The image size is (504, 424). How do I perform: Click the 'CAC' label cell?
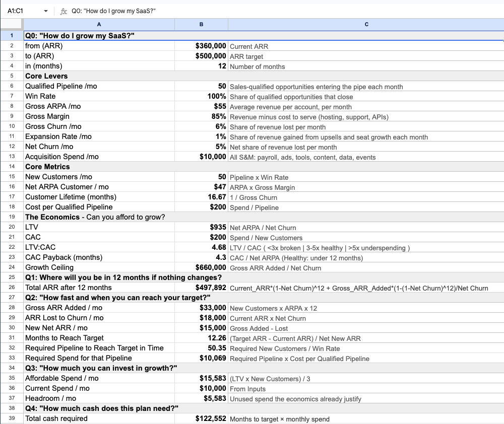[x=99, y=237]
